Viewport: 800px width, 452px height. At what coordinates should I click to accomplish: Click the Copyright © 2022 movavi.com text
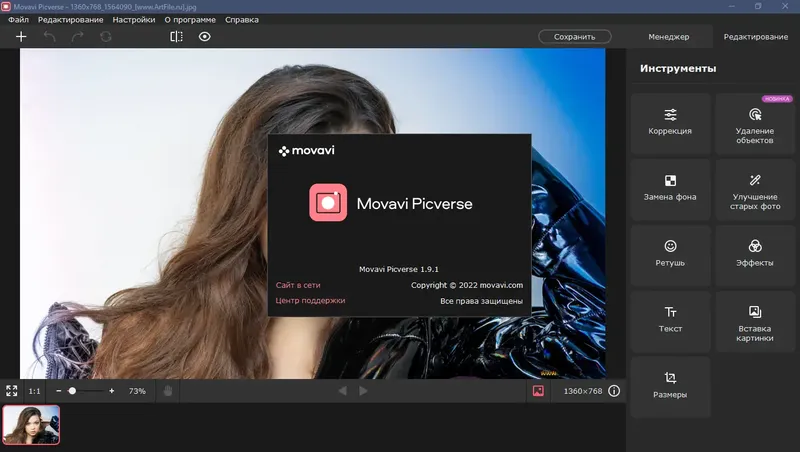coord(467,285)
